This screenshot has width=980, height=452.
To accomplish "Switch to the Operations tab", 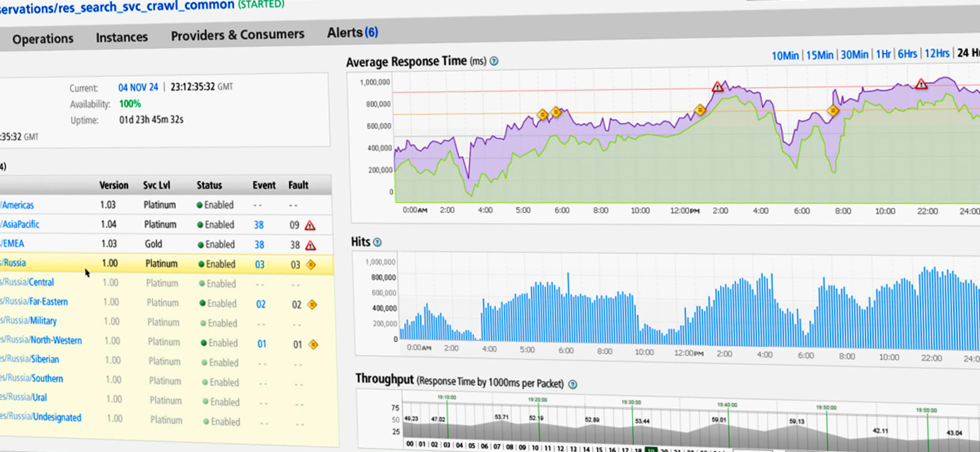I will click(43, 39).
